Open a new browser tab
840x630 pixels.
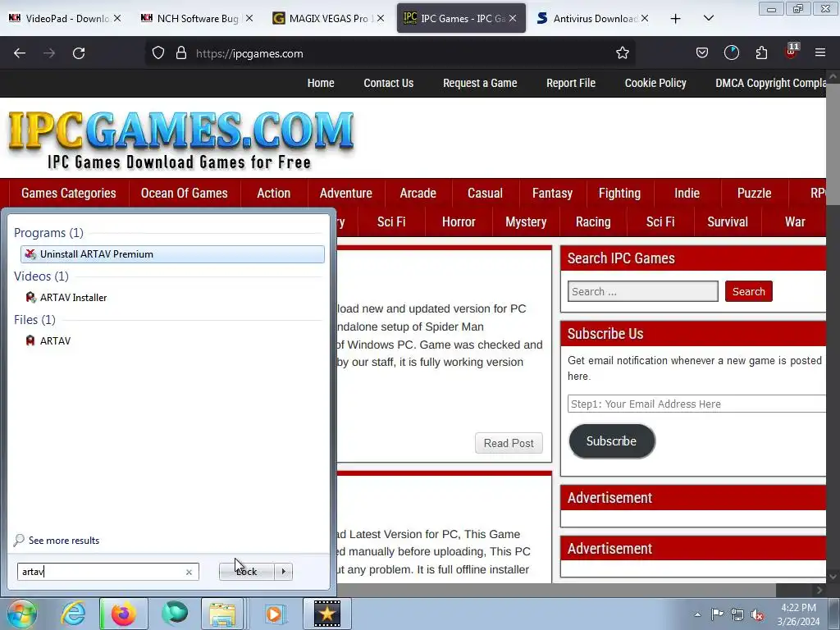coord(676,19)
